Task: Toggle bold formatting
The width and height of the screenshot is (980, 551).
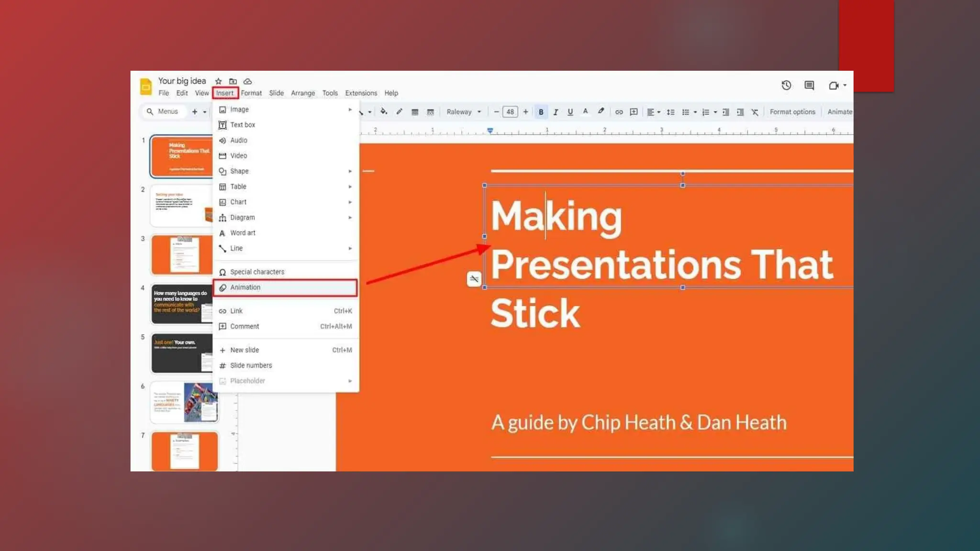Action: point(541,112)
